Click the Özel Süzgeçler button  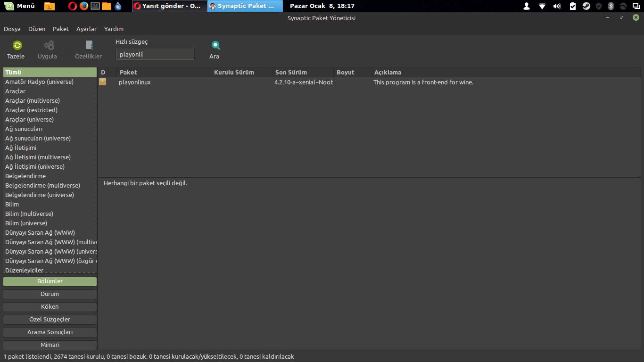tap(50, 320)
